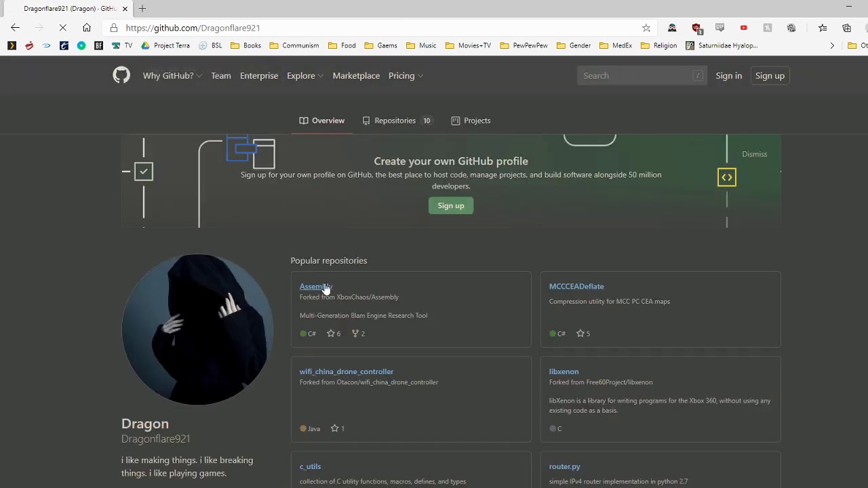Dismiss the Create your own profile banner
The width and height of the screenshot is (868, 488).
(755, 154)
